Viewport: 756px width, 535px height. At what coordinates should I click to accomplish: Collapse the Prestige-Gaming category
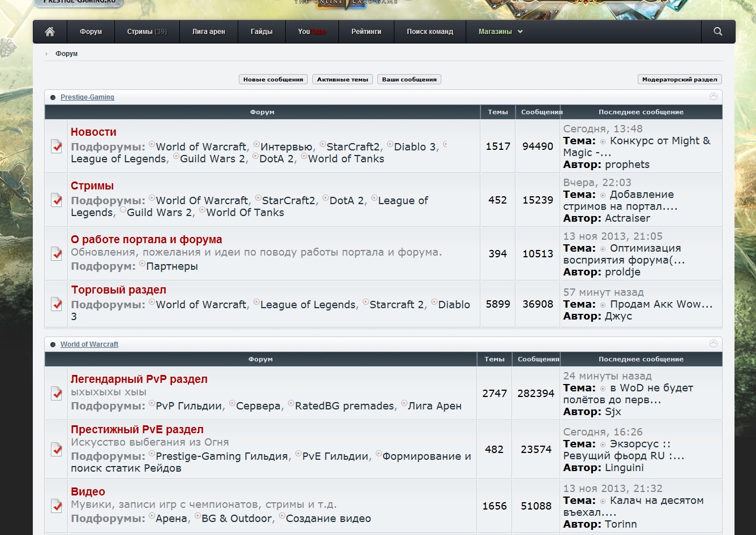click(714, 97)
